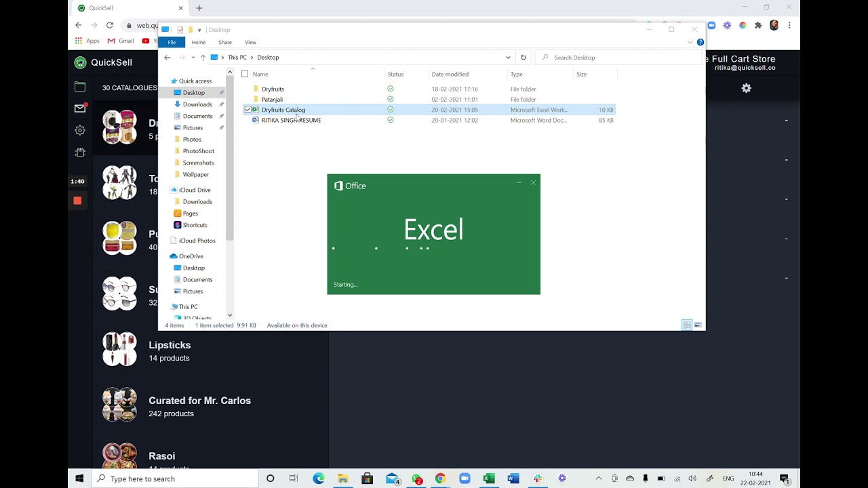868x488 pixels.
Task: Open the View ribbon tab in File Explorer
Action: click(250, 42)
